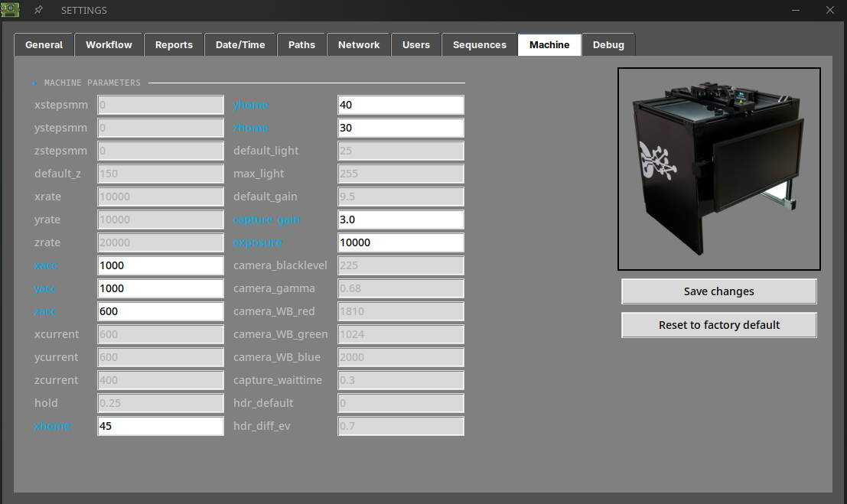Focus the xacc input field
Screen dimensions: 847x504
tap(161, 265)
